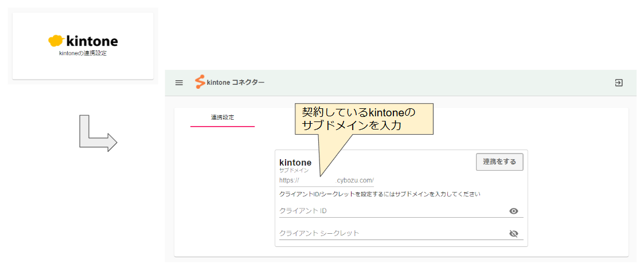Click the yellow kintone cloud logo

(x=56, y=41)
